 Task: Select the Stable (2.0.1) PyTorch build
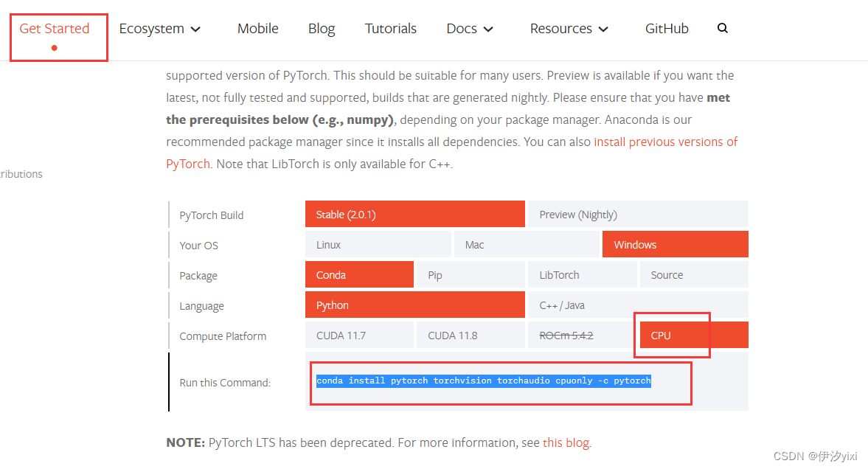coord(414,213)
